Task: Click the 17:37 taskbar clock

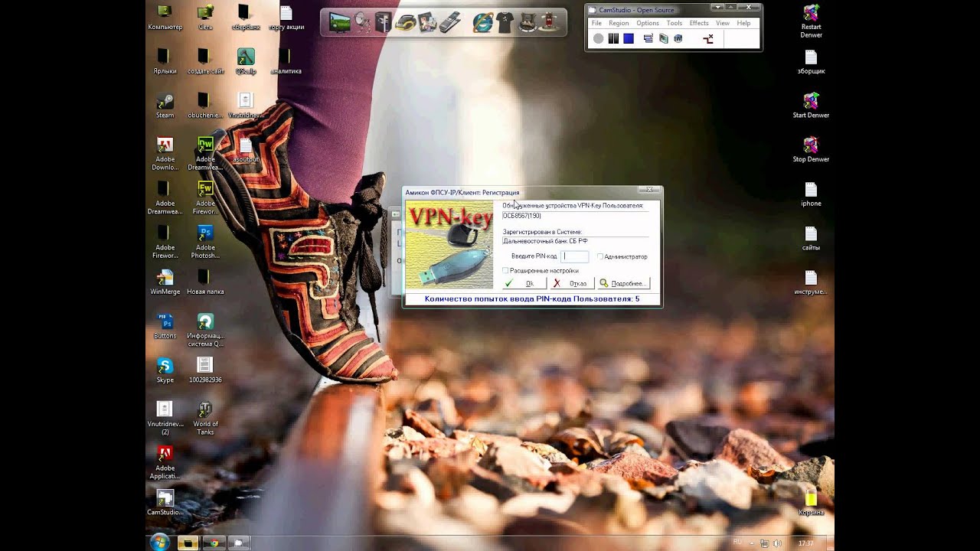Action: click(805, 543)
